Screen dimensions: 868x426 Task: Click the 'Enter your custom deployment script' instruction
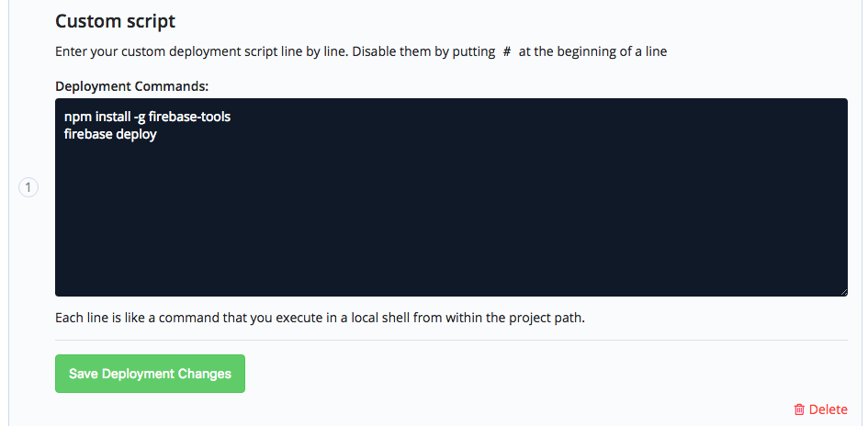(276, 52)
